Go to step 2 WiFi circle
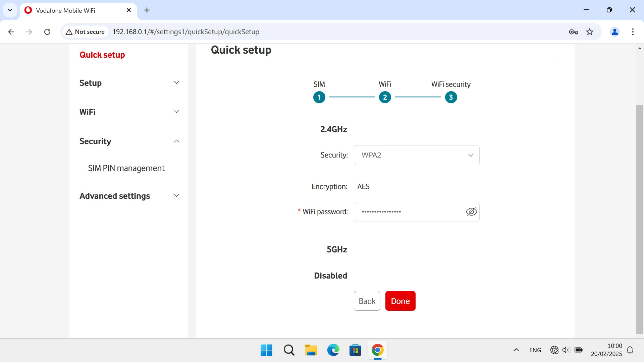Screen dimensions: 644x362 [x=385, y=98]
